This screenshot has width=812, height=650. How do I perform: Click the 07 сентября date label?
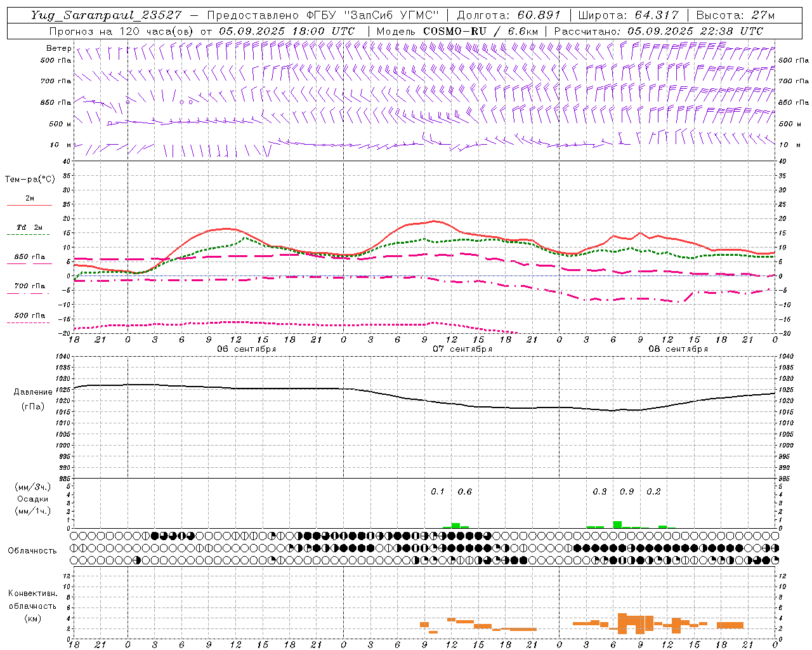tap(462, 349)
